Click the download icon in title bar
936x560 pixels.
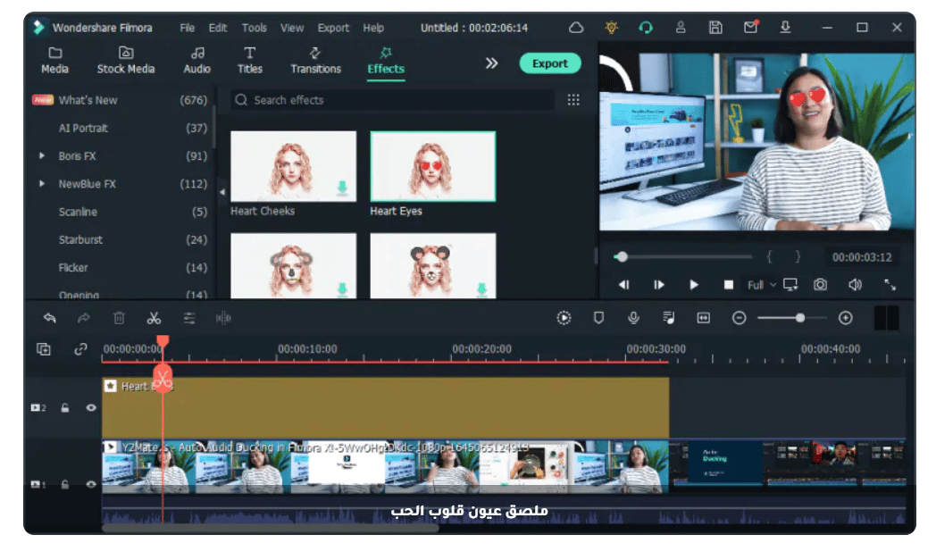coord(785,28)
